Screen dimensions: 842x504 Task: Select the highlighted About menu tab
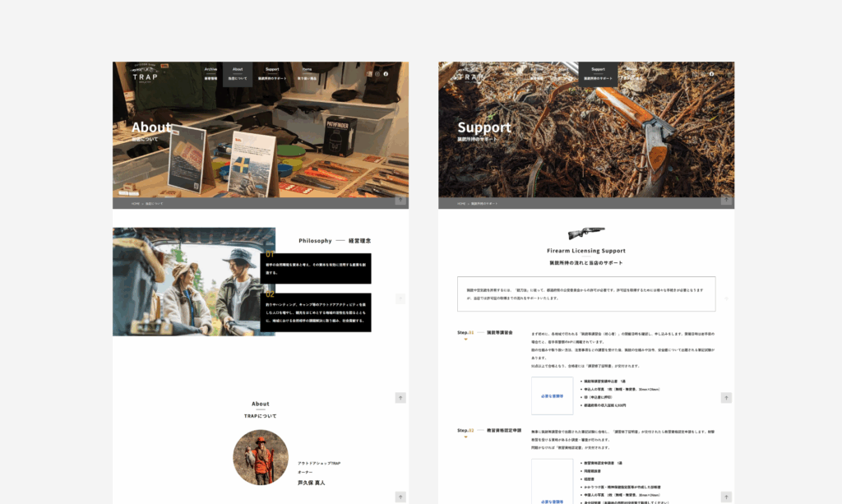tap(238, 74)
